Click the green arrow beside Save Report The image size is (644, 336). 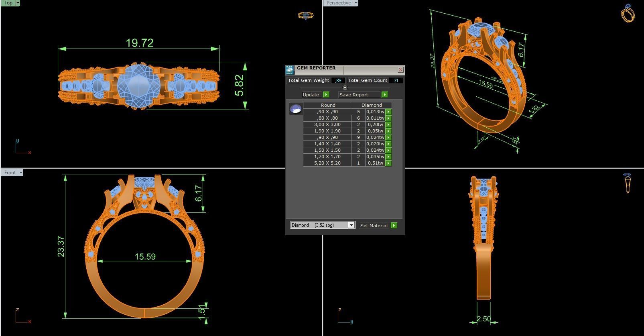coord(384,95)
